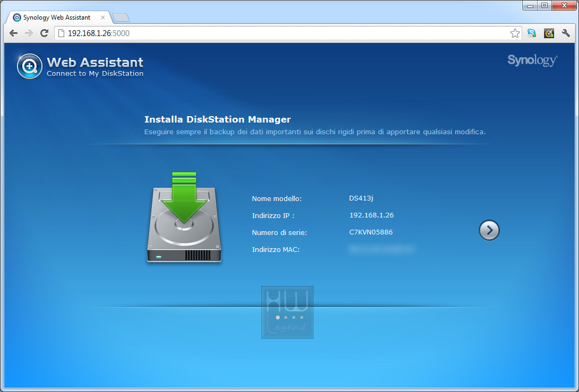Viewport: 579px width, 392px height.
Task: Click the IP address value 192.168.1.26
Action: click(371, 215)
